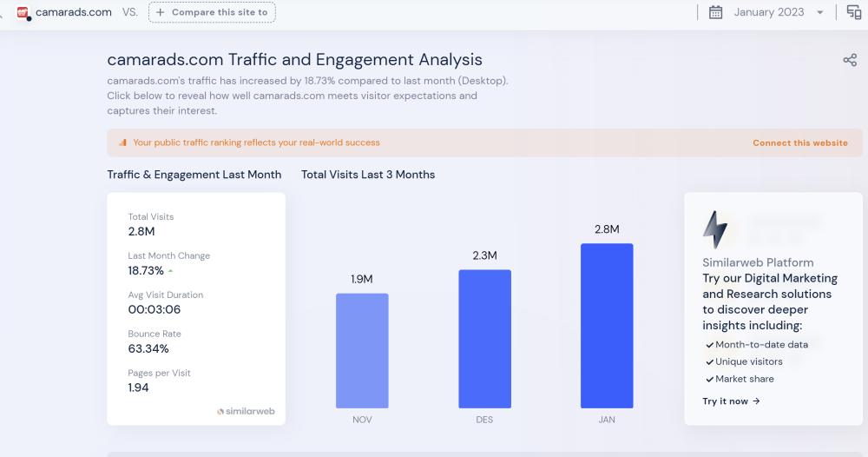Open the January 2023 date selector
The width and height of the screenshot is (868, 457).
coord(768,12)
